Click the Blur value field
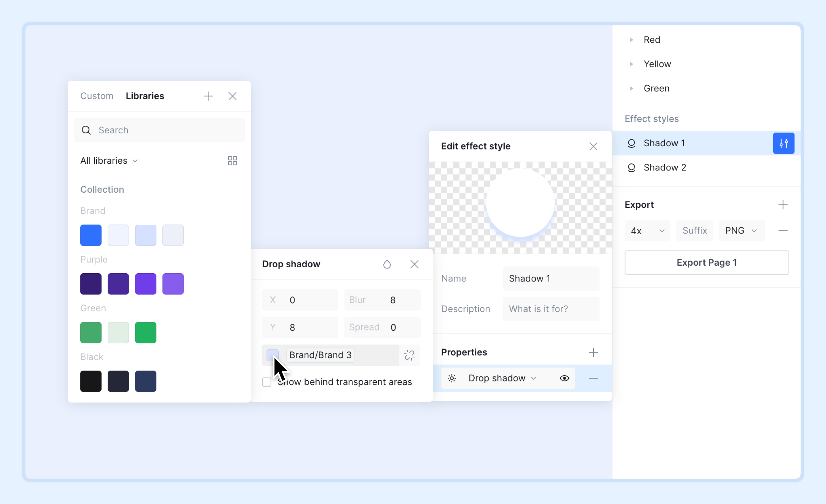The image size is (826, 504). click(x=382, y=300)
